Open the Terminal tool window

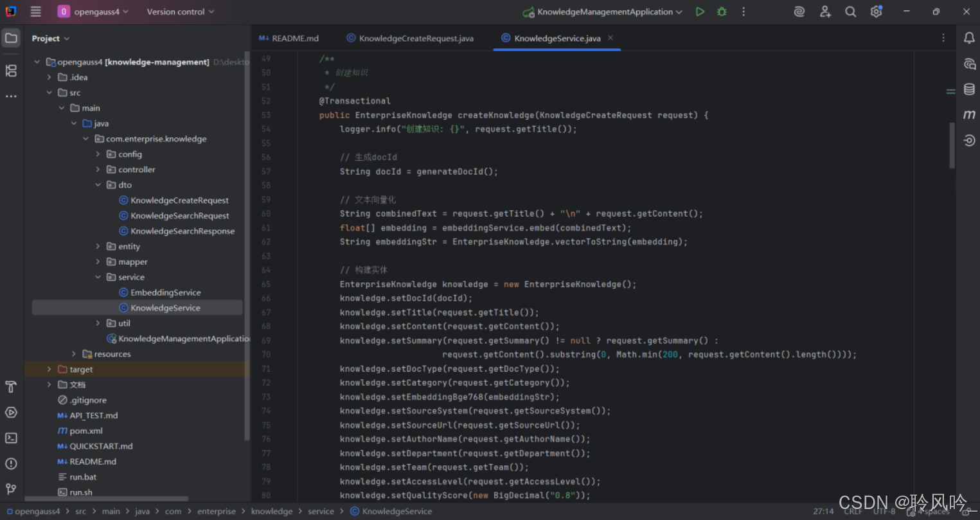11,438
